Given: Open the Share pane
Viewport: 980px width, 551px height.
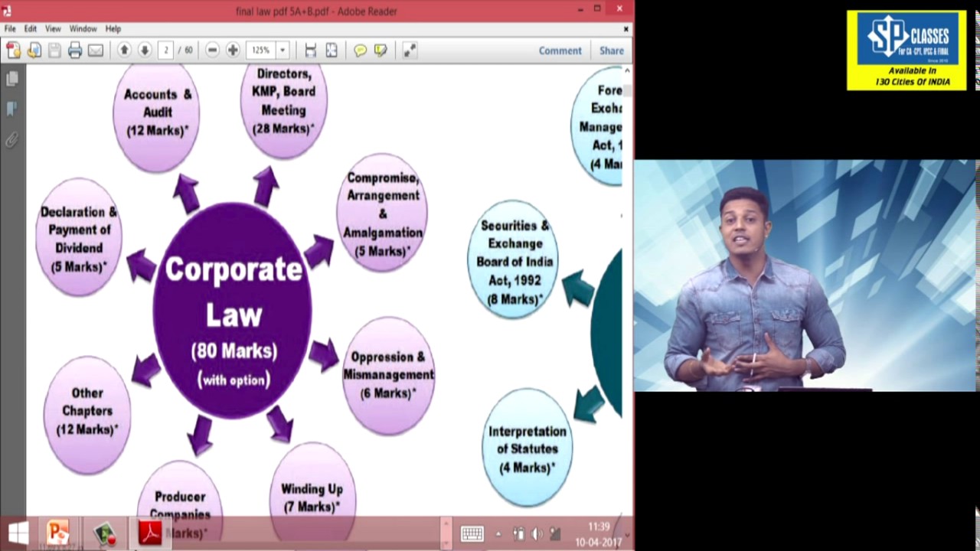Looking at the screenshot, I should [x=611, y=51].
